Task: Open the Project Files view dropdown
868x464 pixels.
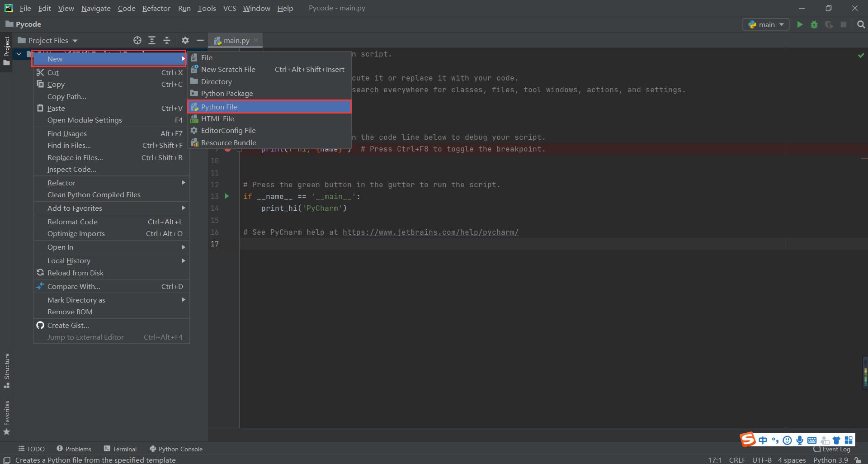Action: pos(47,40)
